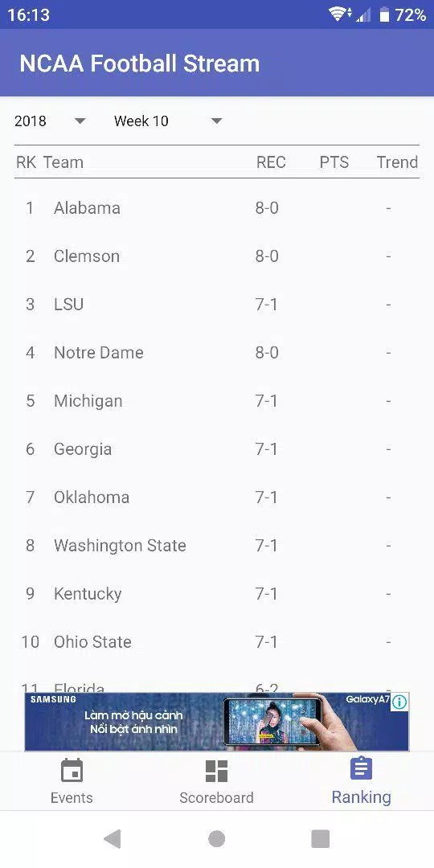Select the Notre Dame row
434x868 pixels.
[216, 353]
